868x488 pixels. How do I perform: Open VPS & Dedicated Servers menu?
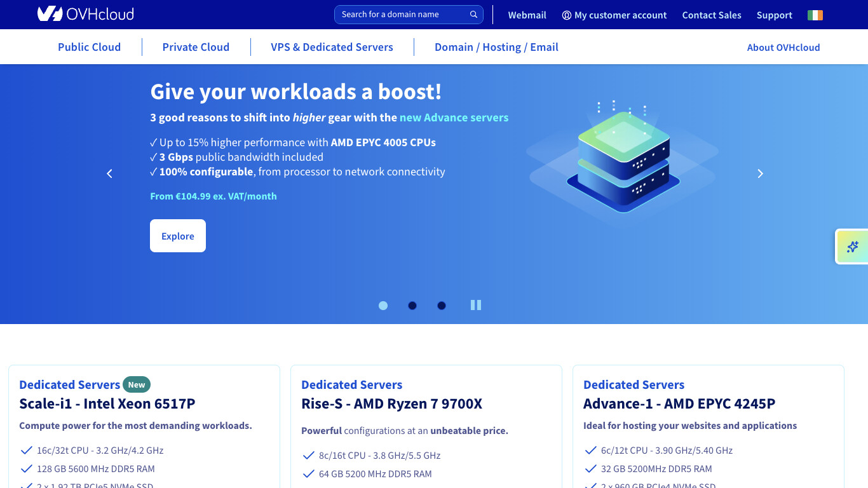[332, 47]
